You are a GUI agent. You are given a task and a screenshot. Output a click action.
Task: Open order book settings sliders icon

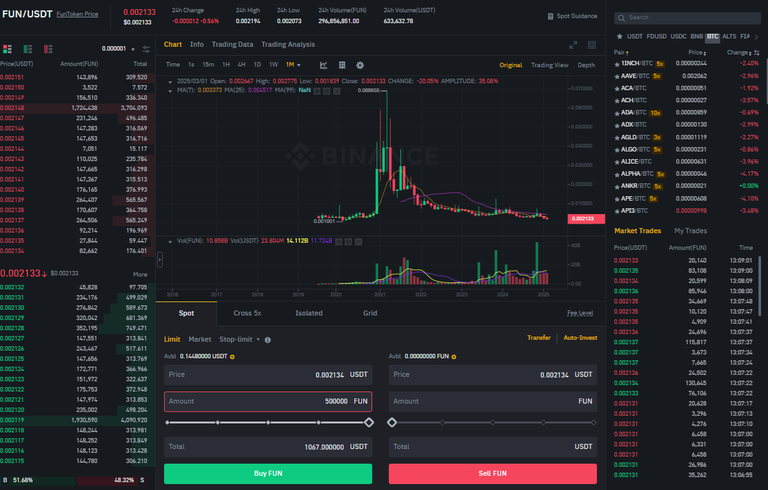tap(146, 49)
